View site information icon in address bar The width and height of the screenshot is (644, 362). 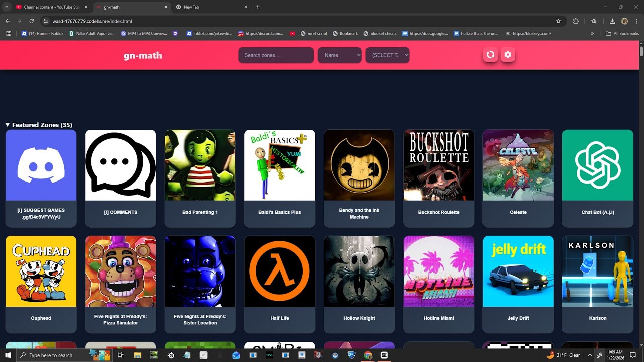[x=46, y=21]
